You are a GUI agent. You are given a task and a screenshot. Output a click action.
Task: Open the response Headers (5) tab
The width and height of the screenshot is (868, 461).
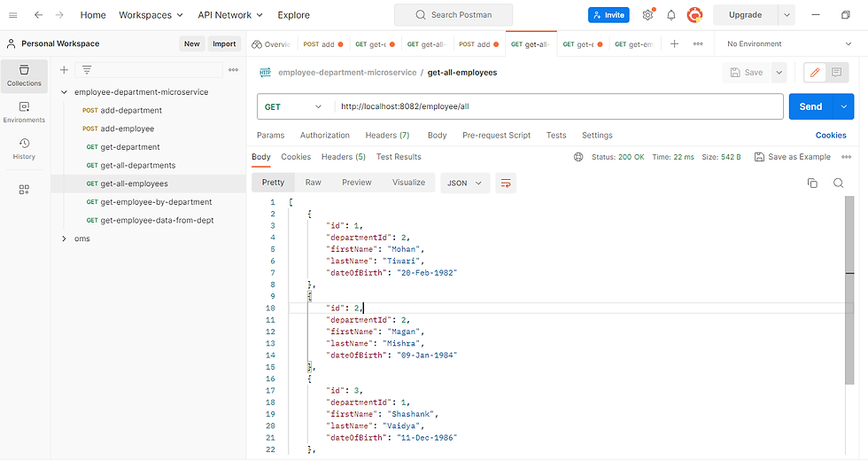344,157
